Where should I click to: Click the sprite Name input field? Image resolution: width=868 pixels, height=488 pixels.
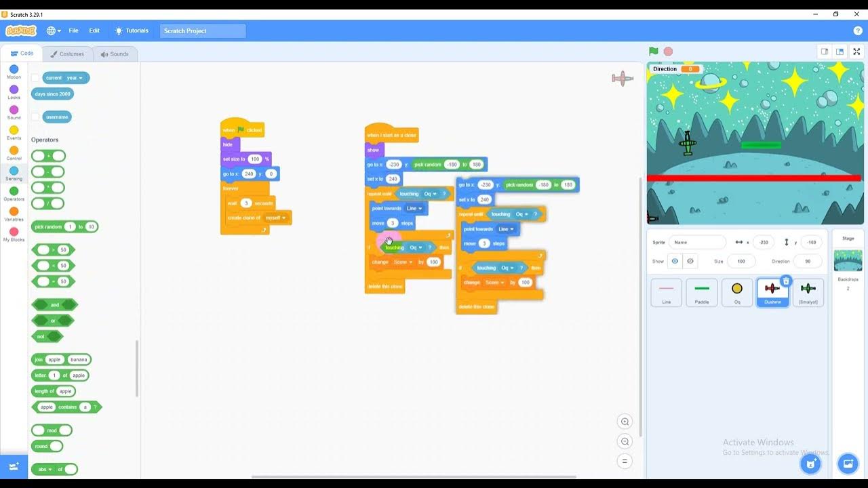pyautogui.click(x=697, y=242)
